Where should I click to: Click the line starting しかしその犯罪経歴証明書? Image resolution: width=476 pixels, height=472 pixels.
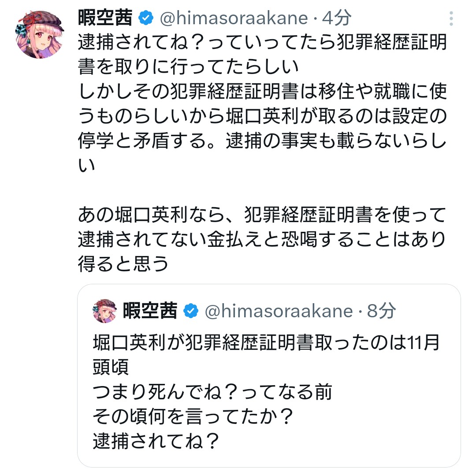(262, 92)
